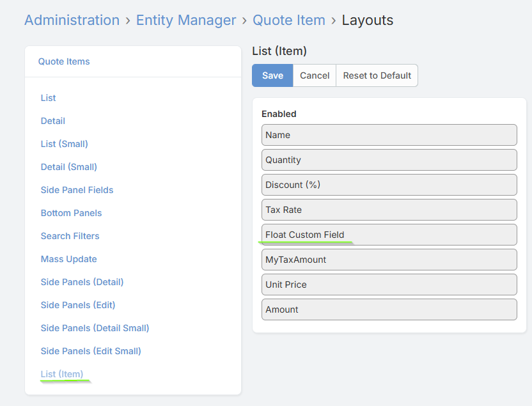The width and height of the screenshot is (532, 406).
Task: Click the Float Custom Field row
Action: (389, 235)
